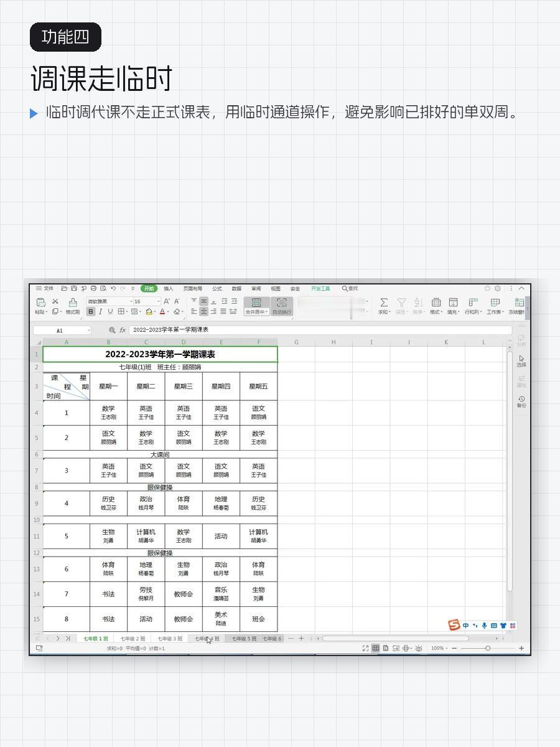Switch to the 页面布局 (Page Layout) tab
Screen dimensions: 560x747
(x=193, y=288)
